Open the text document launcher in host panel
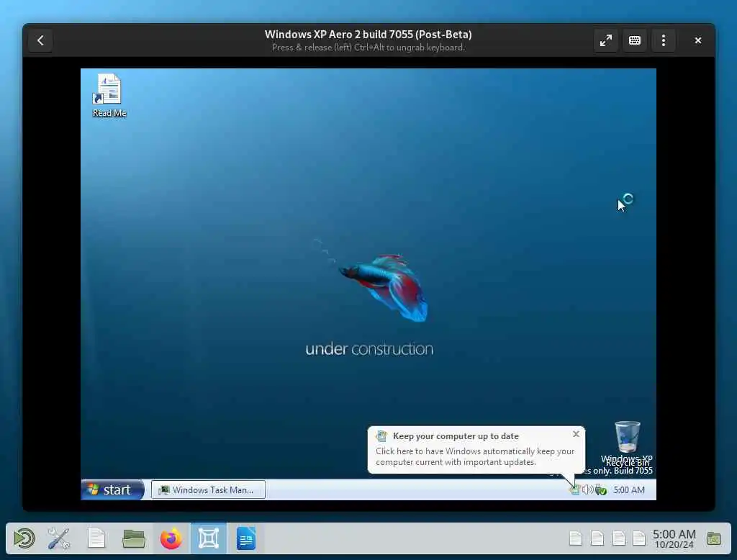The width and height of the screenshot is (737, 560). (96, 538)
